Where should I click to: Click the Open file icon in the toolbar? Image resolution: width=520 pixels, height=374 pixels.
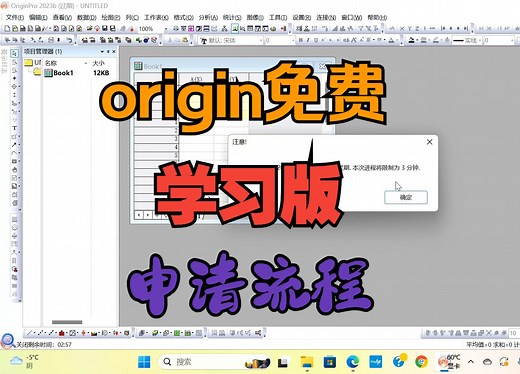point(89,29)
